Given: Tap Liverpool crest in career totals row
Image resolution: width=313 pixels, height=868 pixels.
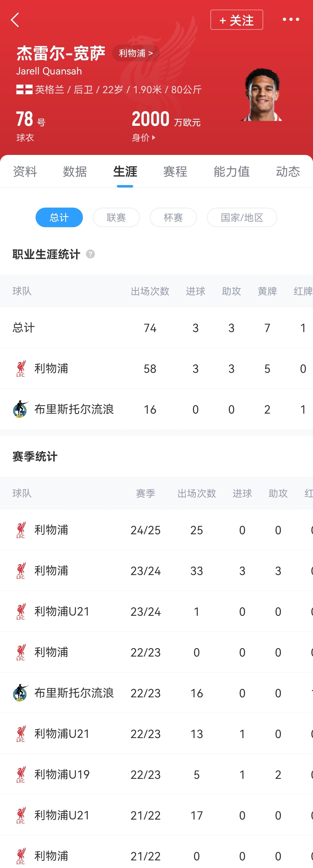Looking at the screenshot, I should 21,368.
